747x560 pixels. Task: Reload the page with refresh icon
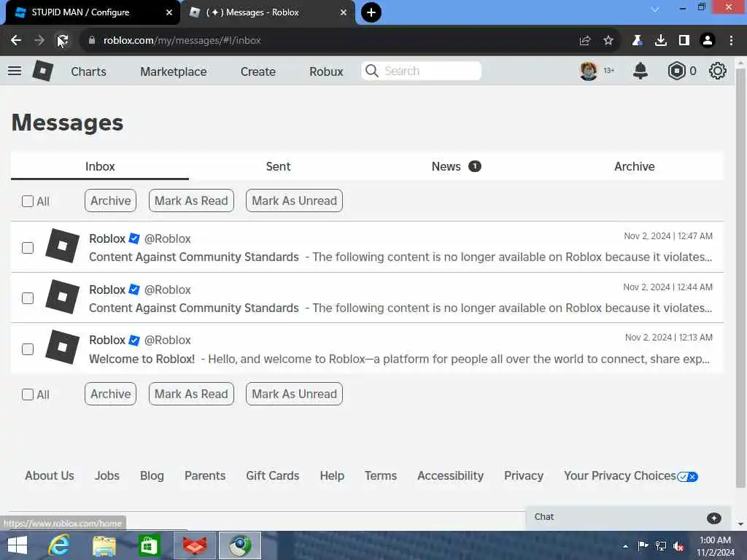[x=63, y=41]
